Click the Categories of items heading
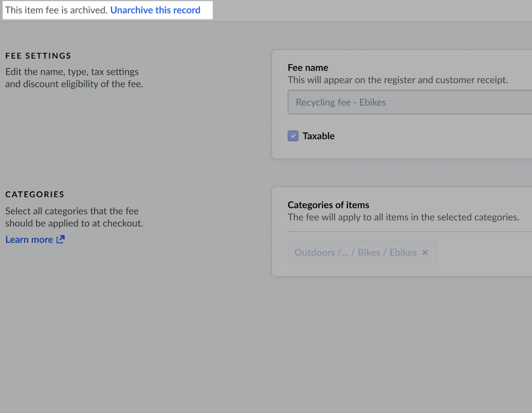 coord(328,205)
